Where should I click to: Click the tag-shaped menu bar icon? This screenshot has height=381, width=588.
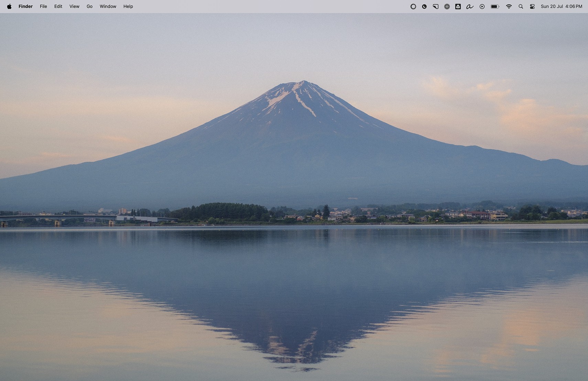pyautogui.click(x=436, y=7)
